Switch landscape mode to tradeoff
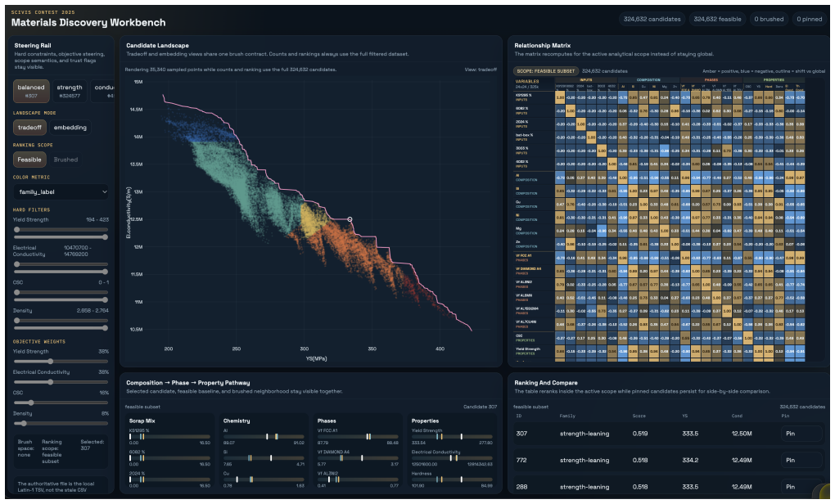The width and height of the screenshot is (835, 504). [29, 128]
